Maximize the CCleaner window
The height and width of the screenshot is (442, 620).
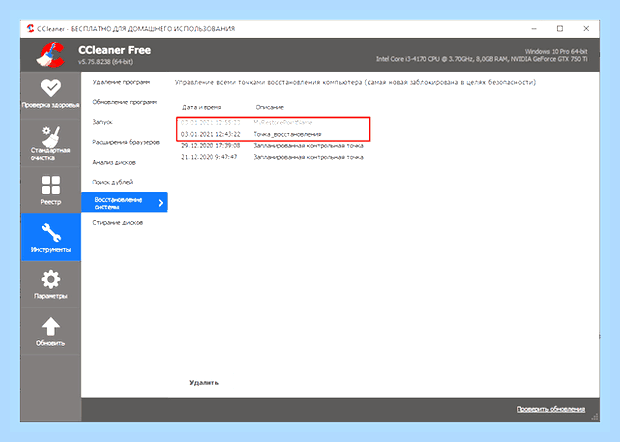tap(560, 28)
